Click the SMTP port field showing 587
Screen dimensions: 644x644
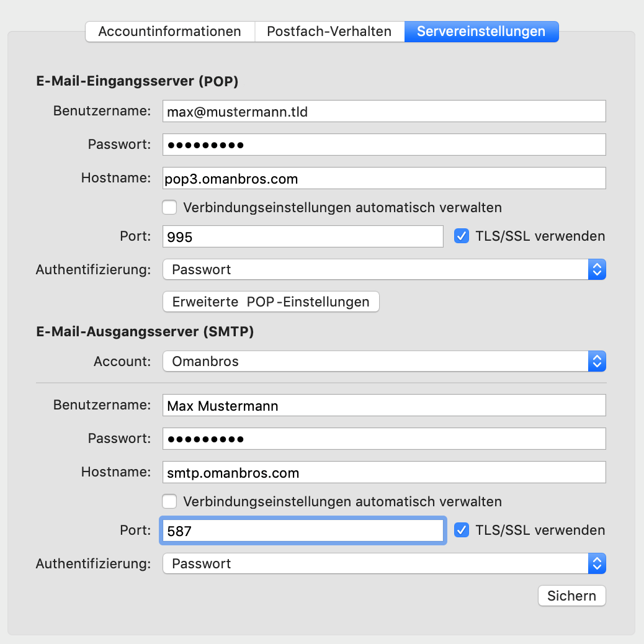pos(302,530)
